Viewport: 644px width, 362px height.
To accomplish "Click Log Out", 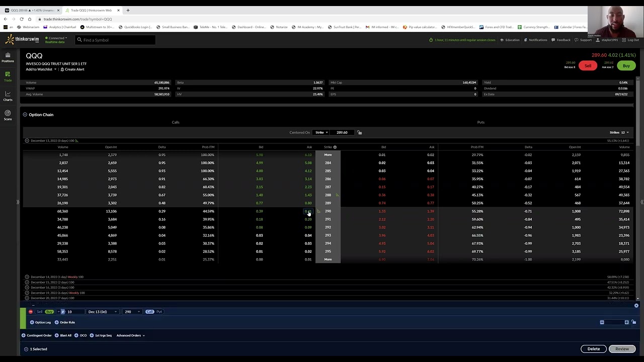I will coord(630,40).
